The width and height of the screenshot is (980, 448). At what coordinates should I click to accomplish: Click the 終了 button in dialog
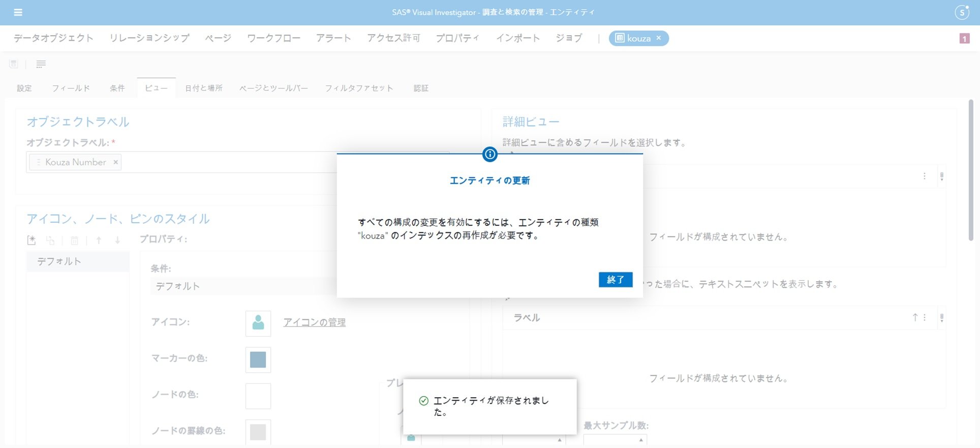(x=616, y=280)
